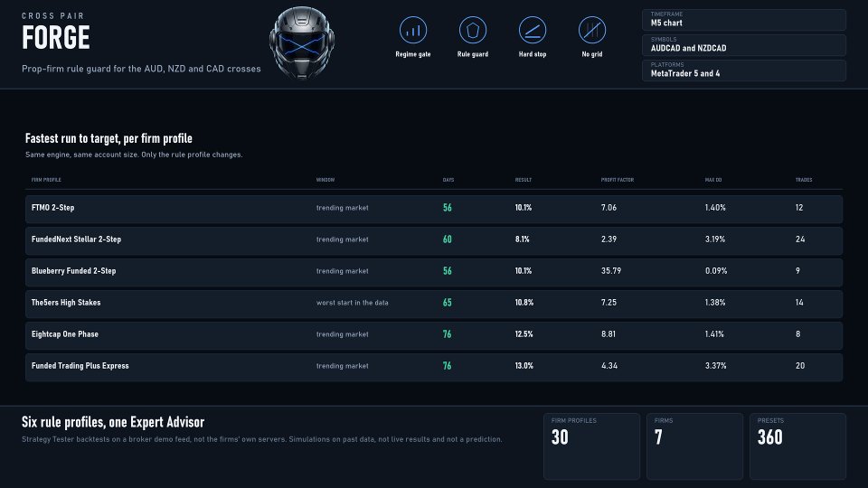Click the Firm Profiles 30 stat card
Screen dimensions: 868x488
[x=591, y=446]
